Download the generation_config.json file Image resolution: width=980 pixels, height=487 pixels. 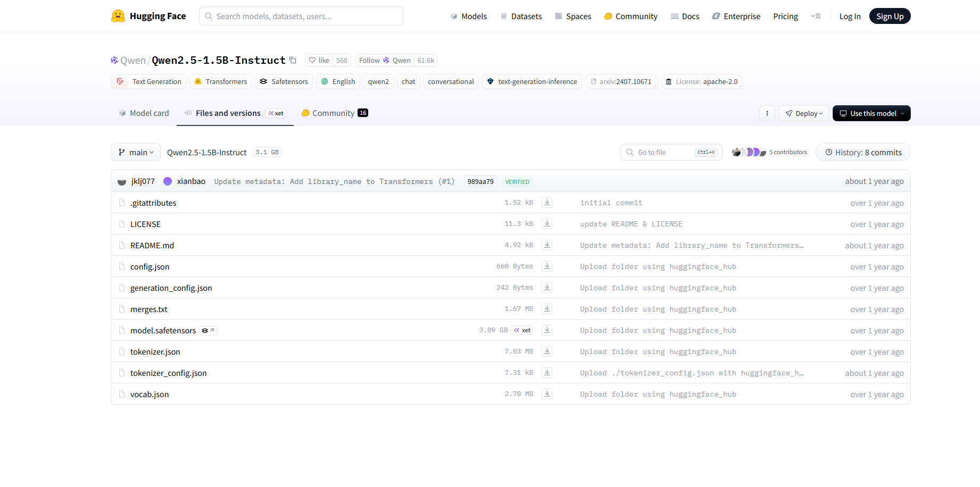pyautogui.click(x=547, y=288)
